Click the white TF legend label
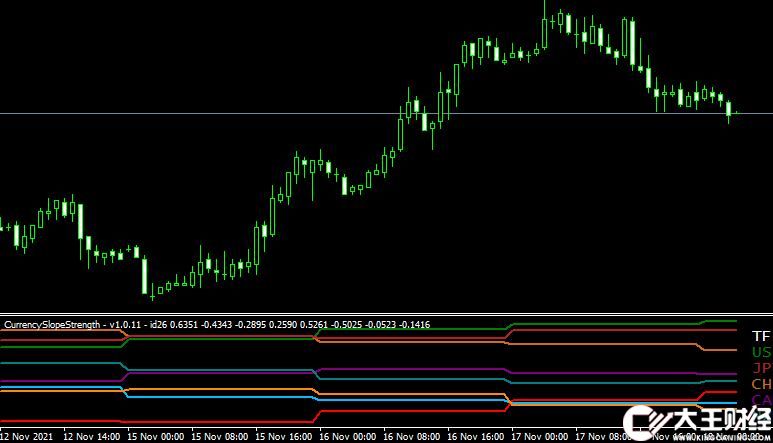The width and height of the screenshot is (773, 443). [x=761, y=337]
